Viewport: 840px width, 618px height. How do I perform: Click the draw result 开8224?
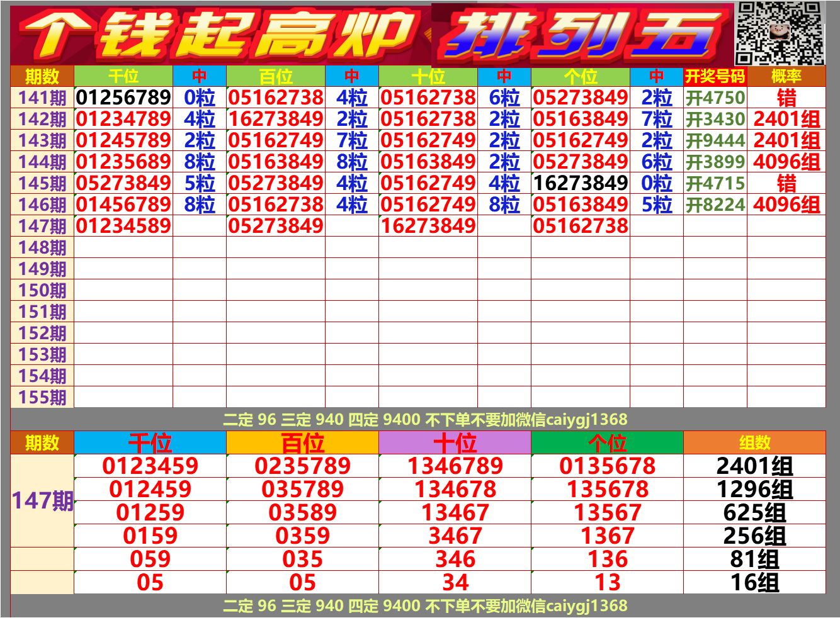pos(715,205)
